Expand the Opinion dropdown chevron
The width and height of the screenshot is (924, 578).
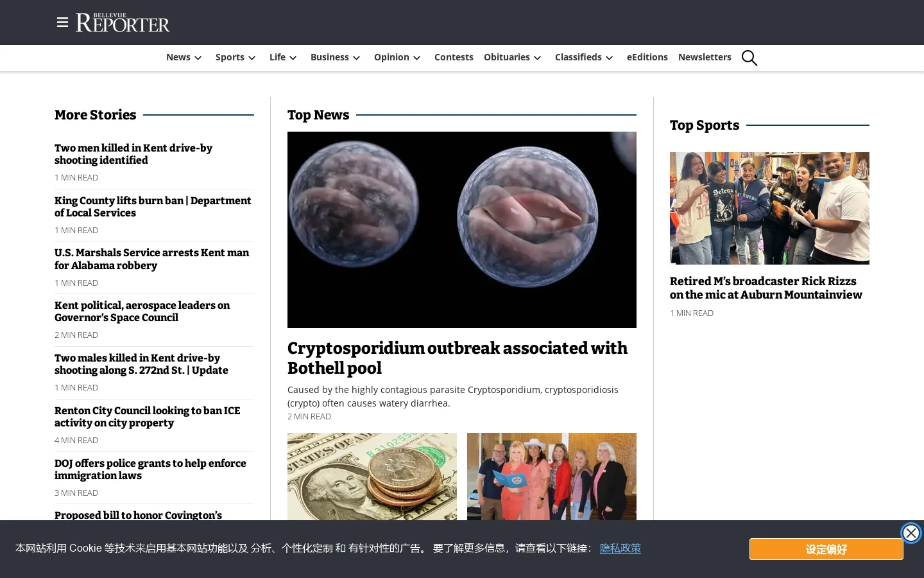tap(417, 58)
